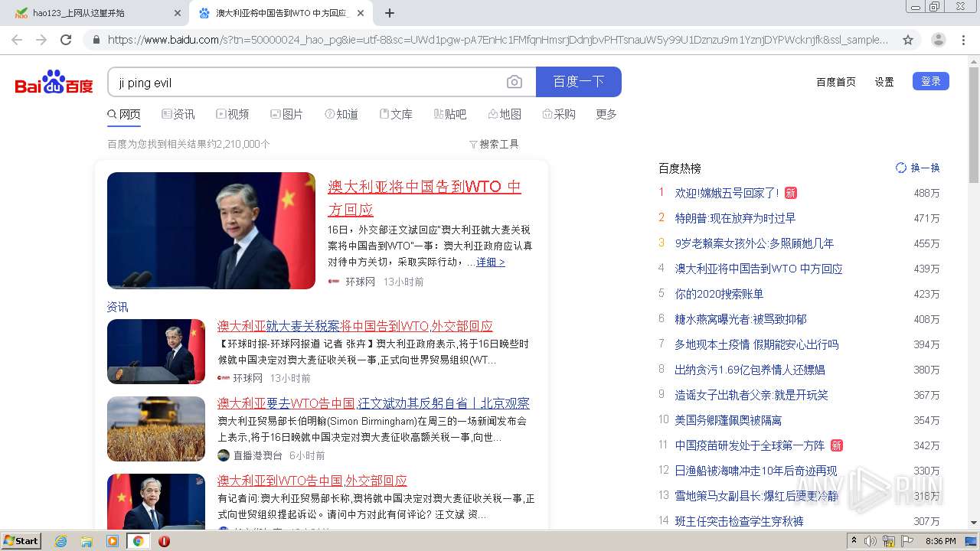Screen dimensions: 980x551
Task: Open hot topic 你的2020搜索账单
Action: click(x=719, y=294)
